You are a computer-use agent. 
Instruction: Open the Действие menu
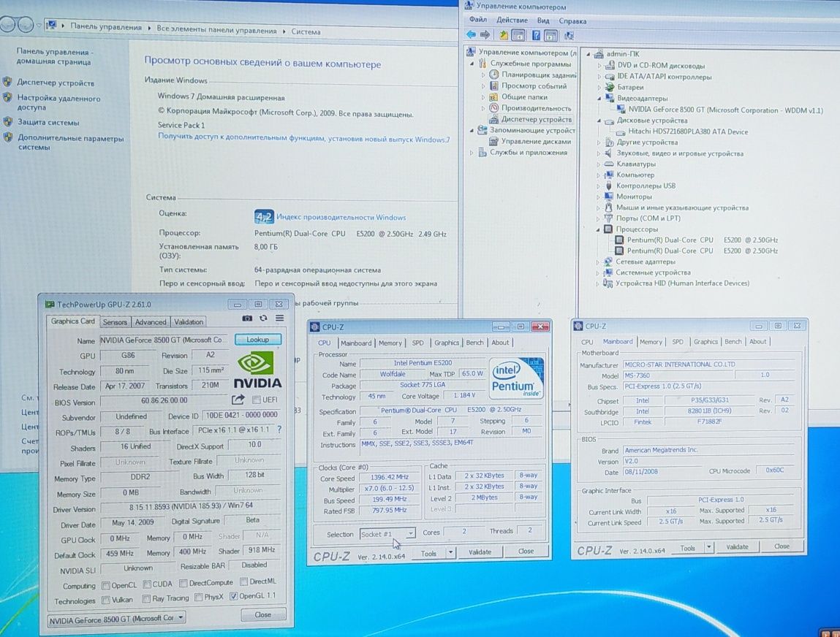512,20
